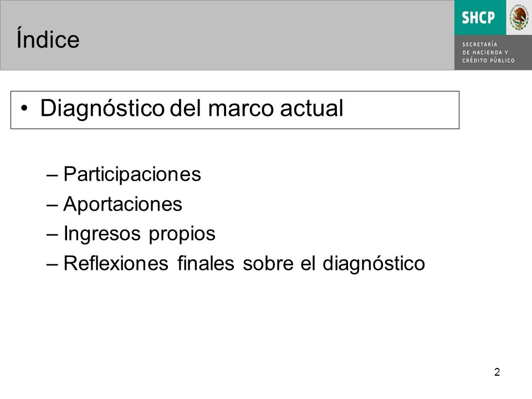Click the gray header banner area
The width and height of the screenshot is (532, 399).
coord(227,35)
